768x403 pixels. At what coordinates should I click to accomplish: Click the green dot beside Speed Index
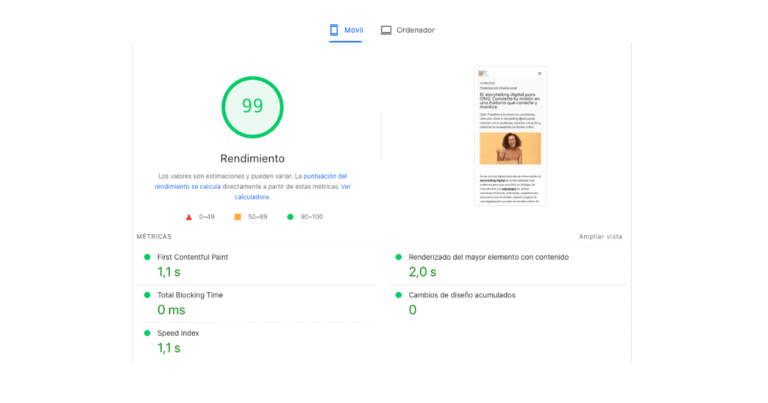[147, 333]
